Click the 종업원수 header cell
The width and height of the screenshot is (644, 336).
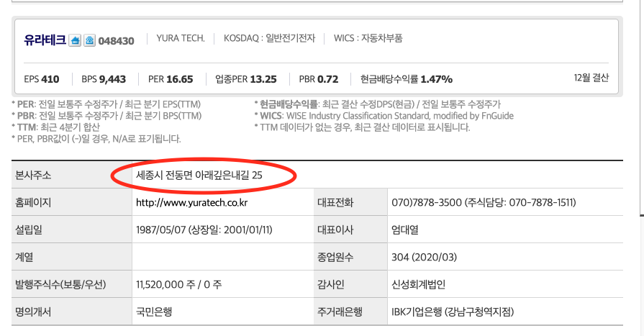(350, 257)
